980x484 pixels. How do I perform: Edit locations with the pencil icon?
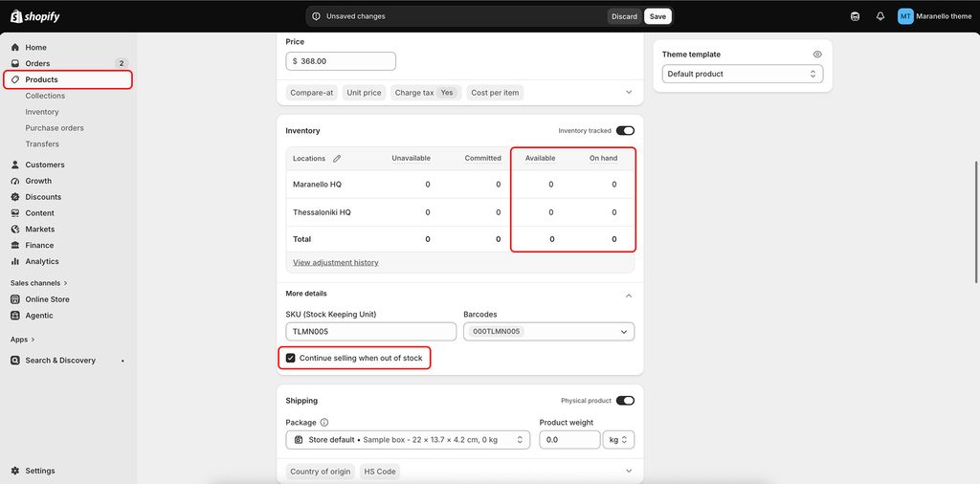click(x=337, y=159)
